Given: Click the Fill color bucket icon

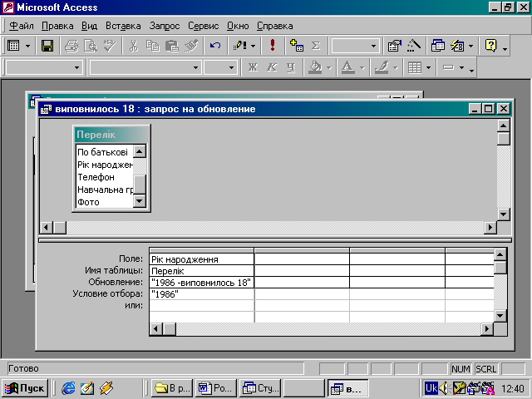Looking at the screenshot, I should pyautogui.click(x=315, y=67).
